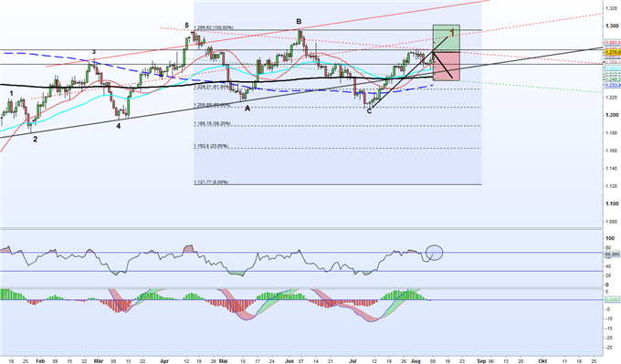Click the circle annotation on the RSI

435,253
